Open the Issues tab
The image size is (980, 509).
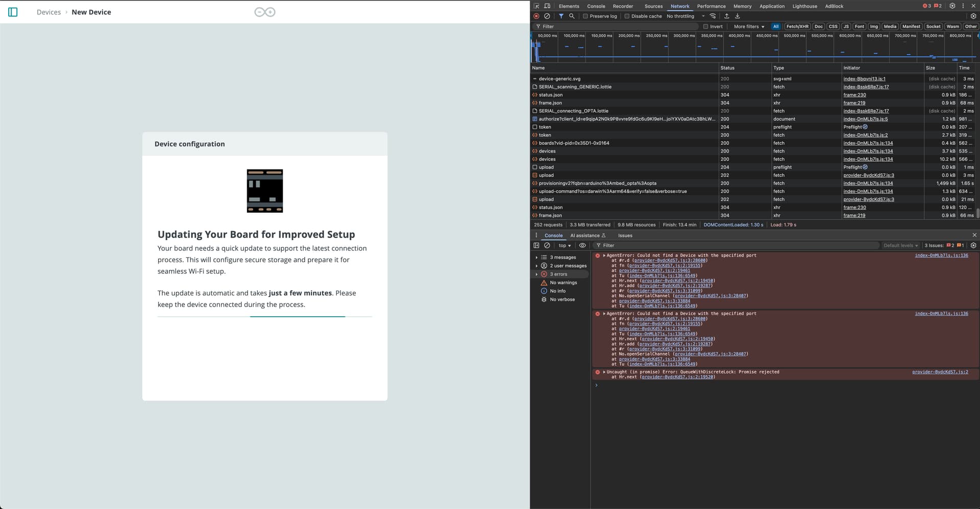[x=625, y=235]
